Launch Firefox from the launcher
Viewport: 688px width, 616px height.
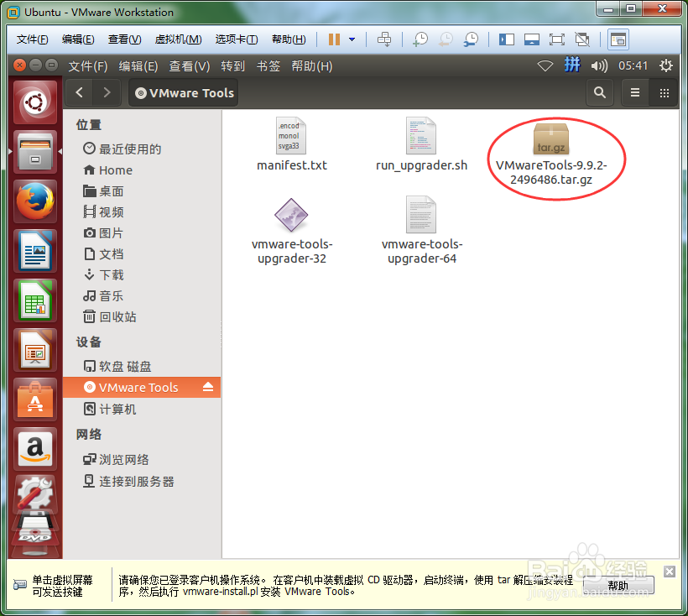click(x=35, y=201)
